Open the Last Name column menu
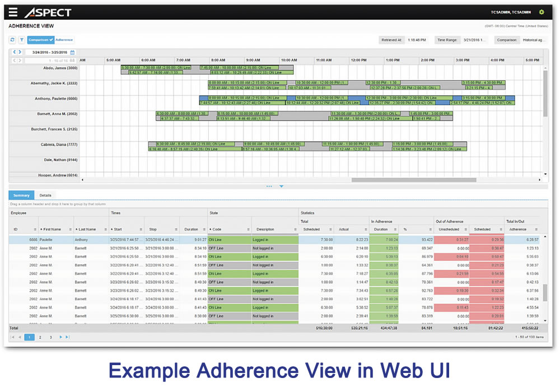 point(106,230)
